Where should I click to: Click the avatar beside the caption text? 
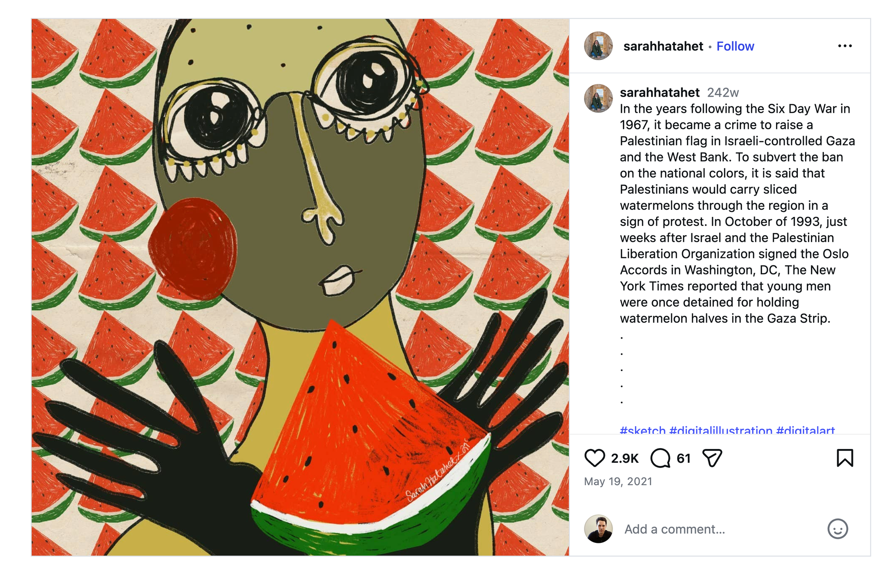coord(598,98)
